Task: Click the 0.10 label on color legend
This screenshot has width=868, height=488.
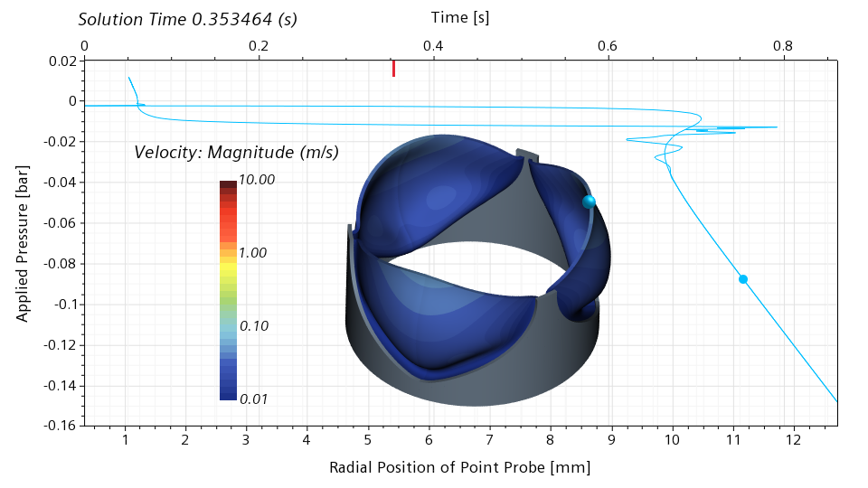Action: point(253,325)
